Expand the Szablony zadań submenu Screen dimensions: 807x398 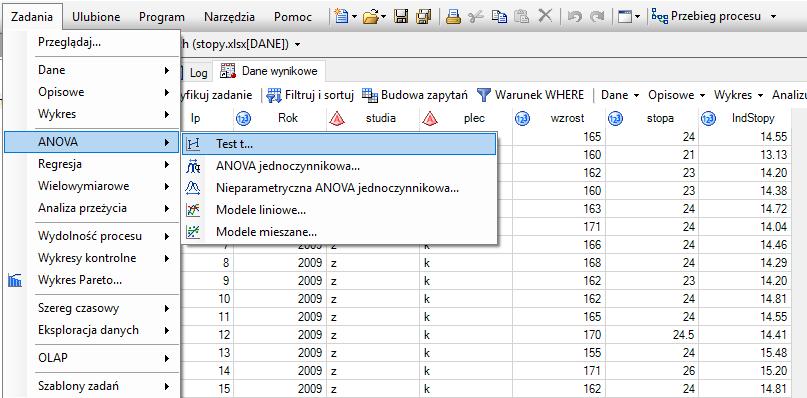[x=92, y=386]
